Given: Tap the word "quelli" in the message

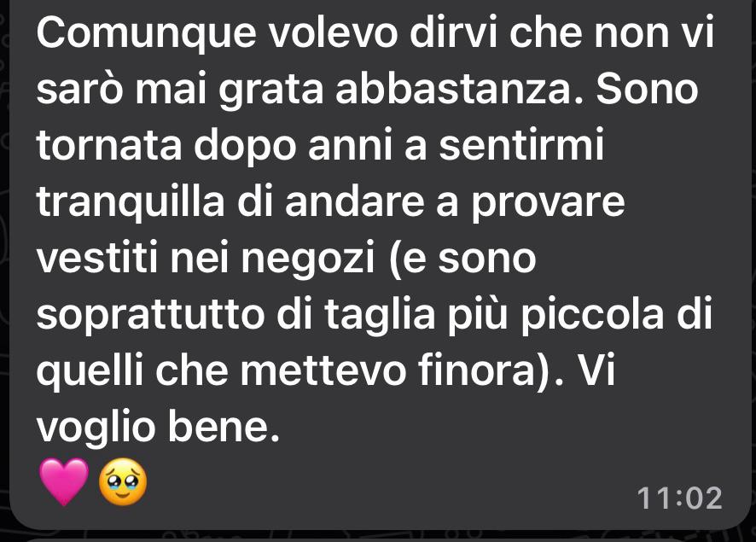Looking at the screenshot, I should click(x=90, y=372).
